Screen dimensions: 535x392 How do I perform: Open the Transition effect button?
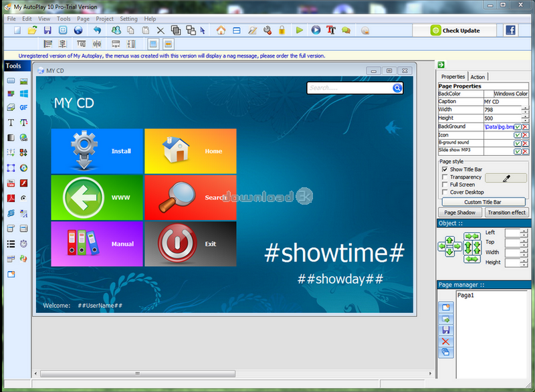(x=507, y=213)
